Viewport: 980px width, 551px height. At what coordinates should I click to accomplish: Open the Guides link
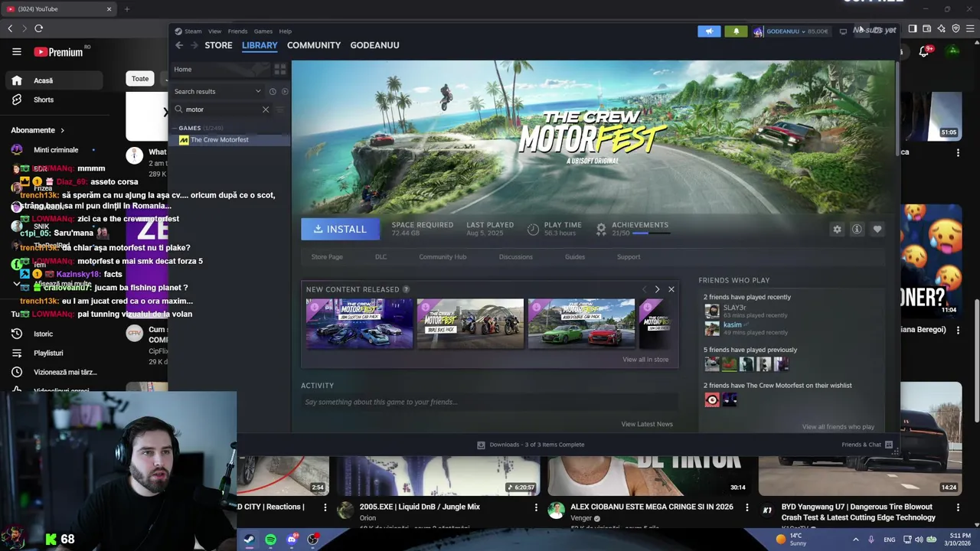575,257
